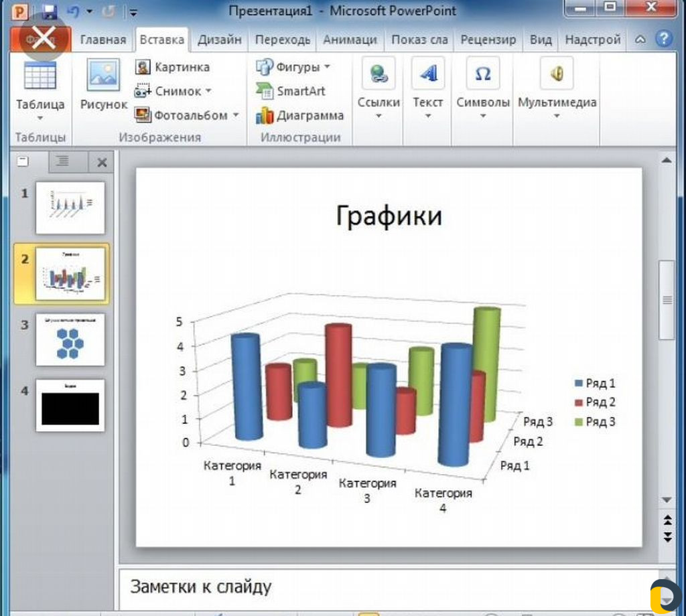The image size is (686, 616).
Task: Select slide 3 thumbnail with hexagons
Action: coord(70,339)
